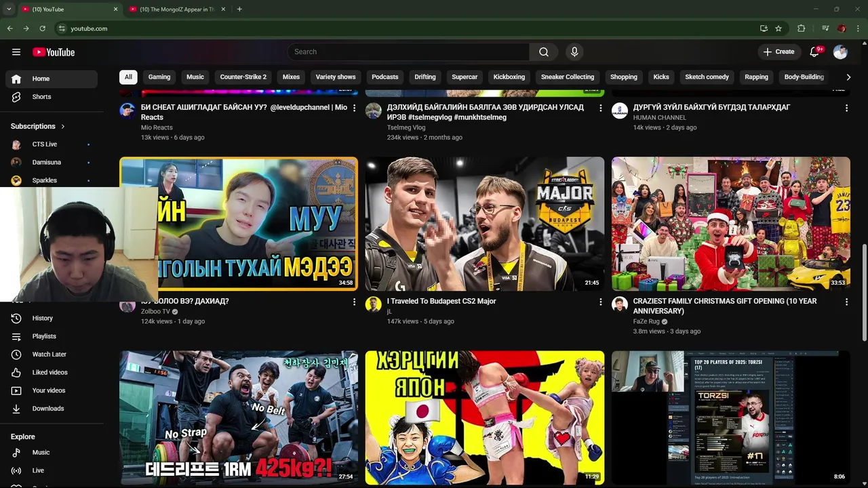The image size is (868, 488).
Task: Open options for Tselmeg Vlog video
Action: pyautogui.click(x=600, y=108)
